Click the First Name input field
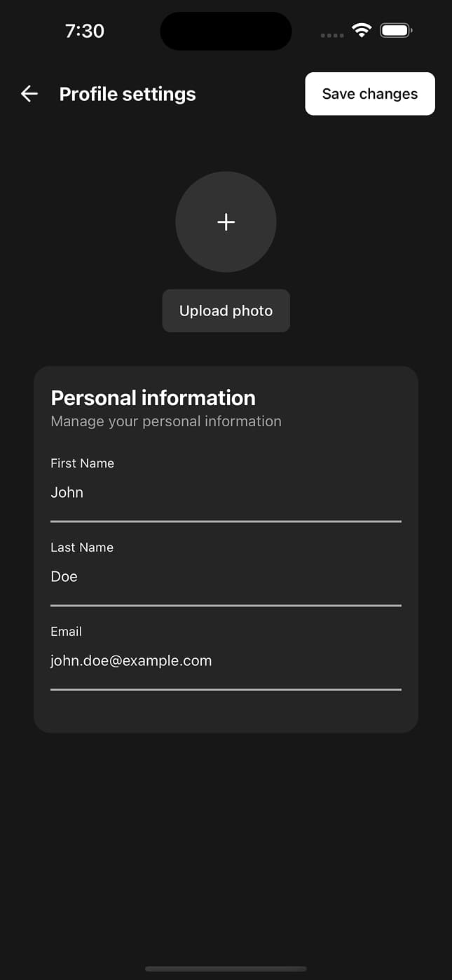452x980 pixels. click(x=226, y=493)
